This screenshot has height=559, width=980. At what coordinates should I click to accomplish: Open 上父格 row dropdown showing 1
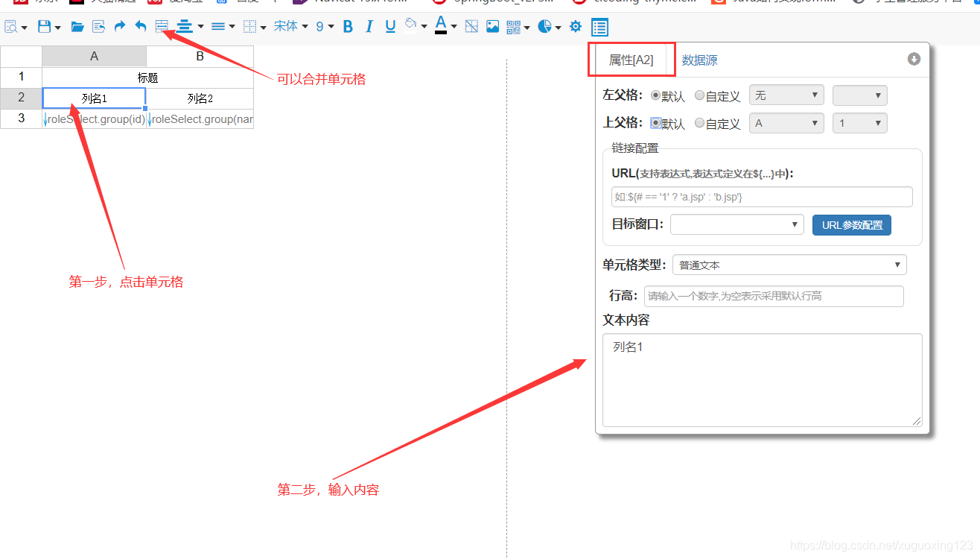point(860,123)
